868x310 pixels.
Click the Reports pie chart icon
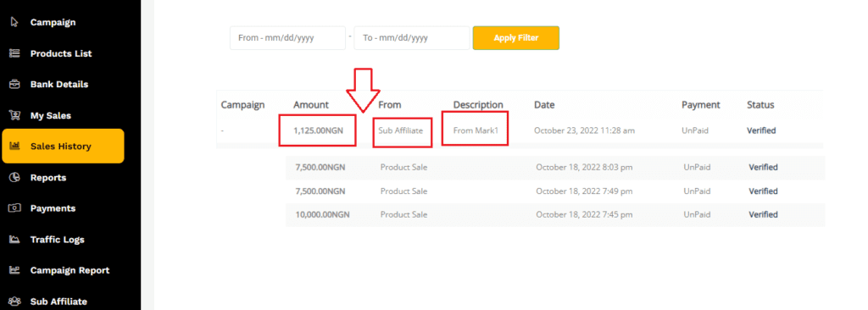pos(15,178)
